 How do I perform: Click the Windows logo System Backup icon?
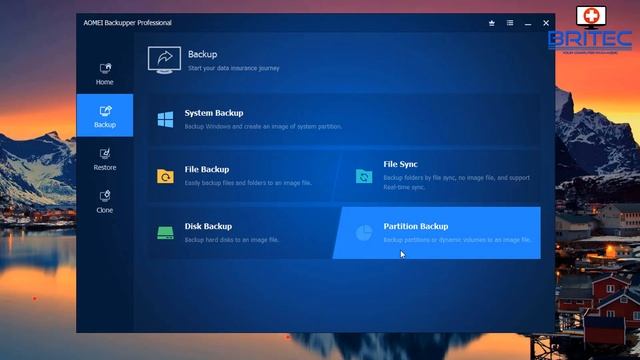(x=165, y=120)
